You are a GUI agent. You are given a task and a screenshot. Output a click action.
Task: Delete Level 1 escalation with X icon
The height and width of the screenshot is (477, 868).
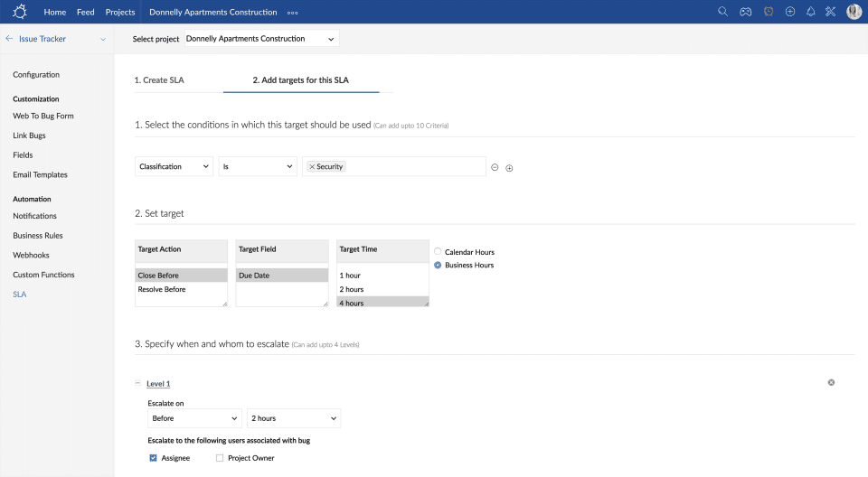tap(831, 382)
